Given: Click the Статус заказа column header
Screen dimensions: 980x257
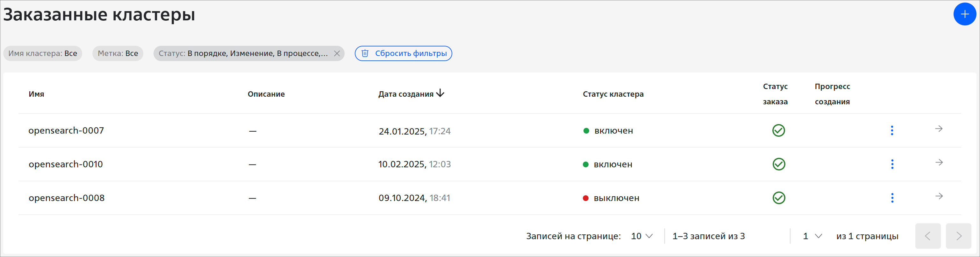Looking at the screenshot, I should pyautogui.click(x=775, y=94).
